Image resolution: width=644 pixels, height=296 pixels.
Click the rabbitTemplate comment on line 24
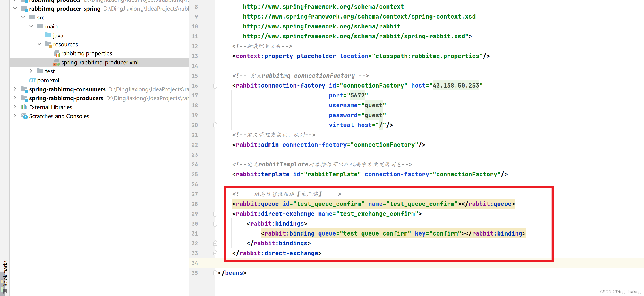pyautogui.click(x=322, y=164)
